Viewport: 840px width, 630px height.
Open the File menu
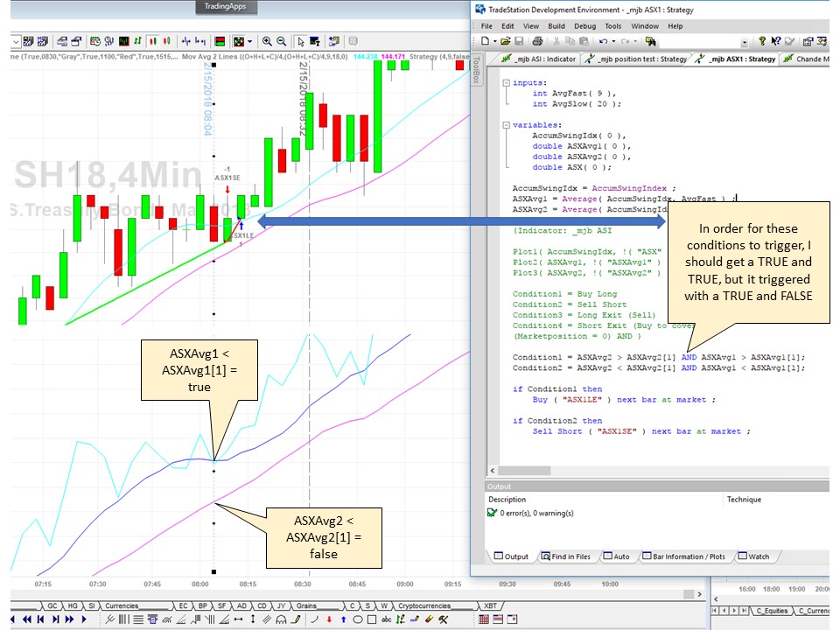click(486, 25)
